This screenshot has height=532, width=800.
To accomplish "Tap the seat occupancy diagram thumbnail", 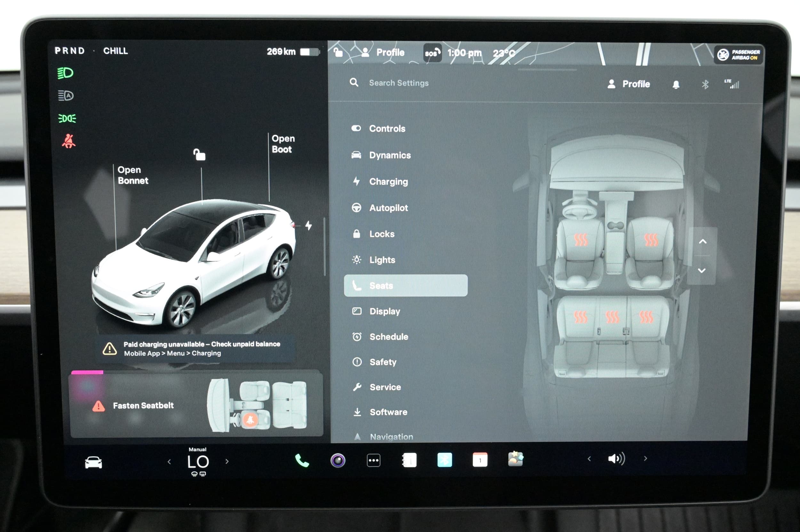I will pos(257,405).
